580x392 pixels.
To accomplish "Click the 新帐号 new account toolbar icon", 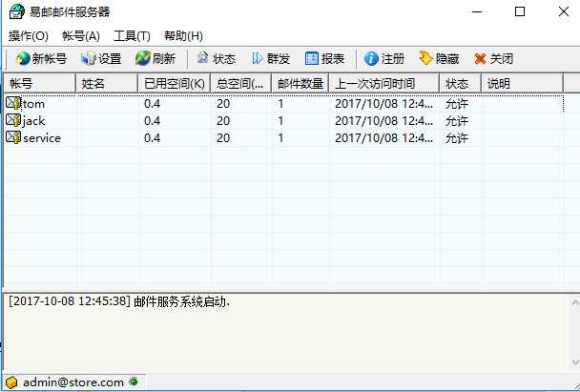I will (x=23, y=59).
